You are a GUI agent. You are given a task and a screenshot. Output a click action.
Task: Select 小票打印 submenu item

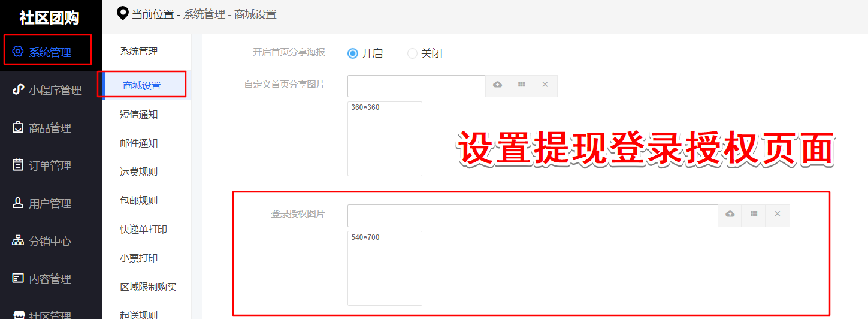pyautogui.click(x=139, y=258)
